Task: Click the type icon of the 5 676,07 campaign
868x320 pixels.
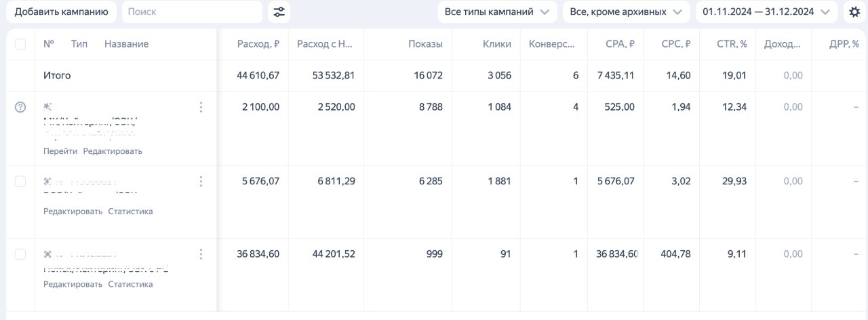Action: point(48,181)
